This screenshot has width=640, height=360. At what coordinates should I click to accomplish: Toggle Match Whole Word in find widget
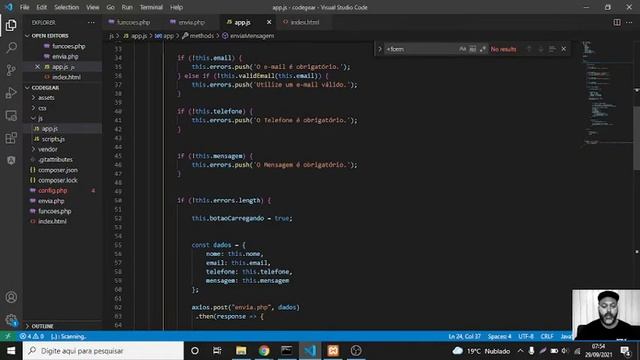(x=473, y=49)
